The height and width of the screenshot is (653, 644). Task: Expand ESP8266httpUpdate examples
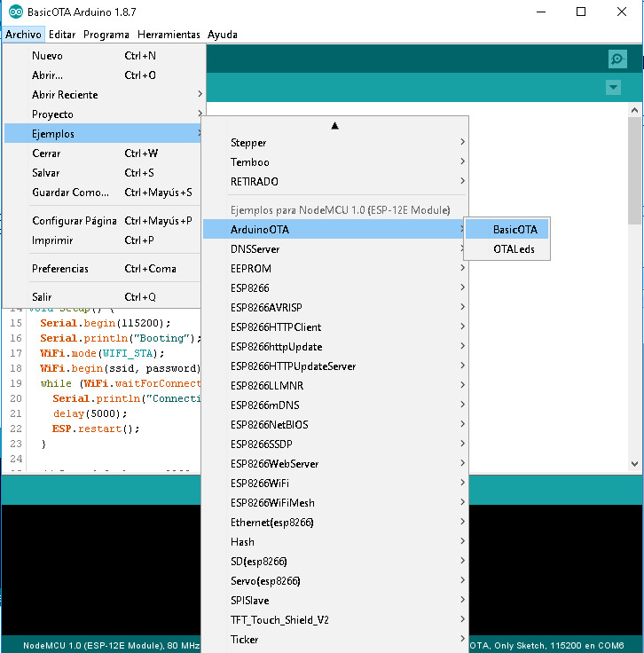(x=334, y=347)
